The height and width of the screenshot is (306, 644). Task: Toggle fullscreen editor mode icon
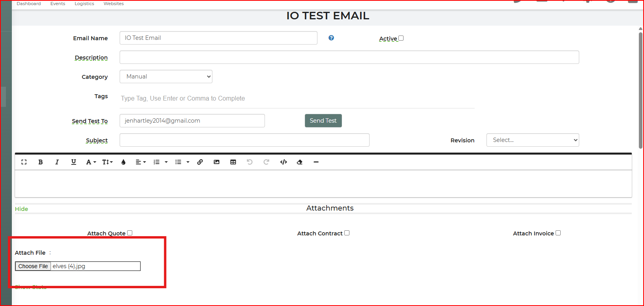click(24, 162)
